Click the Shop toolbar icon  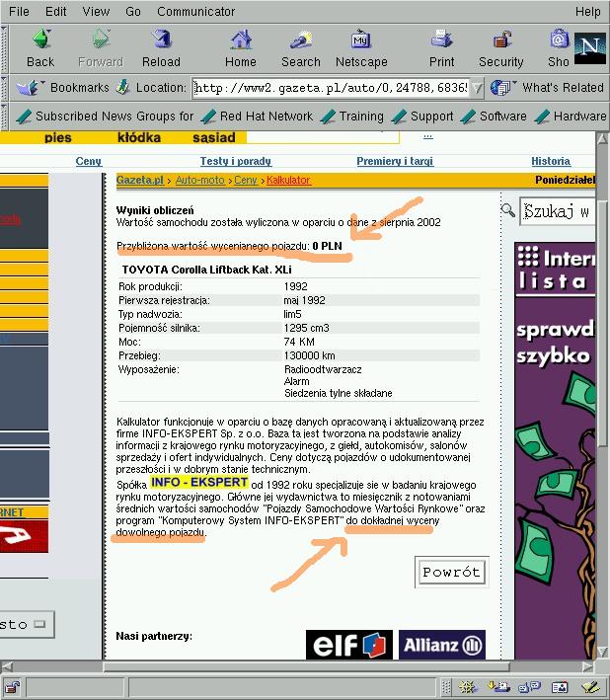(x=559, y=48)
